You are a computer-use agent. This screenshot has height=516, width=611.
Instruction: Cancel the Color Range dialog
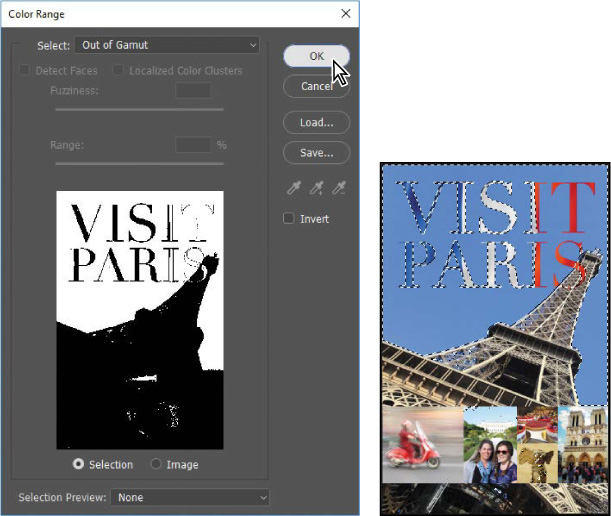pyautogui.click(x=316, y=86)
